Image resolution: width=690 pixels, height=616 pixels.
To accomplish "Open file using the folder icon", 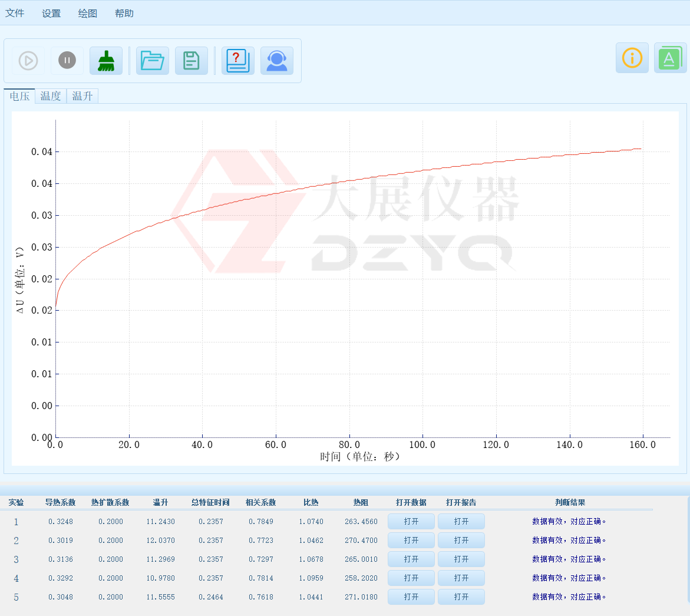I will [x=153, y=61].
